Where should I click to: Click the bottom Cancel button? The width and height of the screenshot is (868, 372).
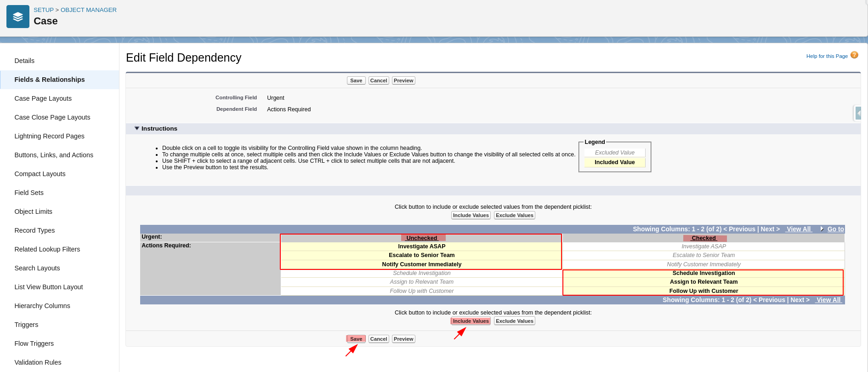(x=379, y=339)
